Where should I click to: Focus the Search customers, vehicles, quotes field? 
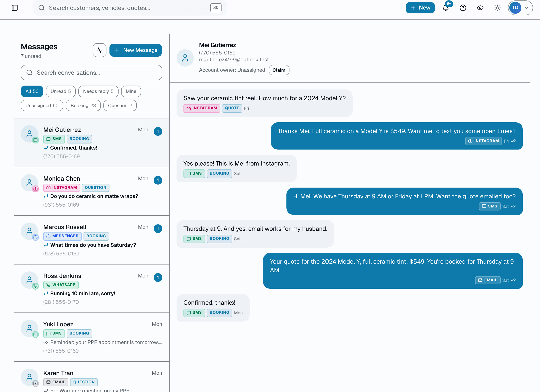130,8
